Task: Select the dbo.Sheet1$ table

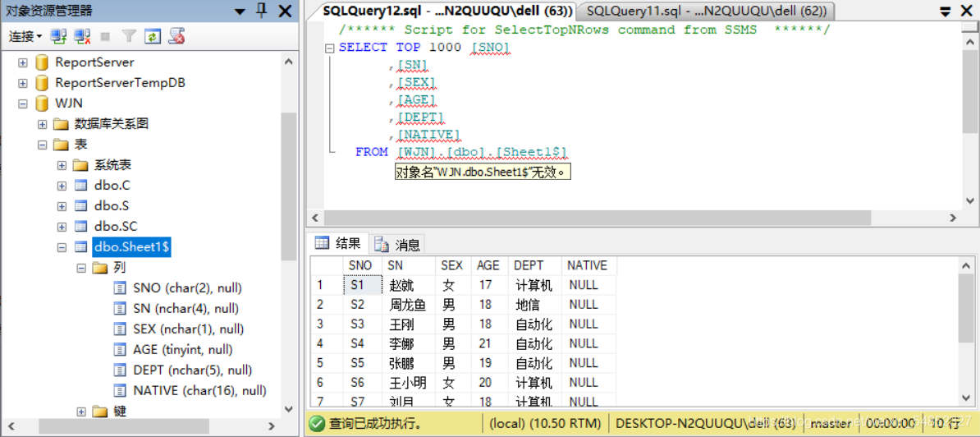Action: tap(131, 247)
